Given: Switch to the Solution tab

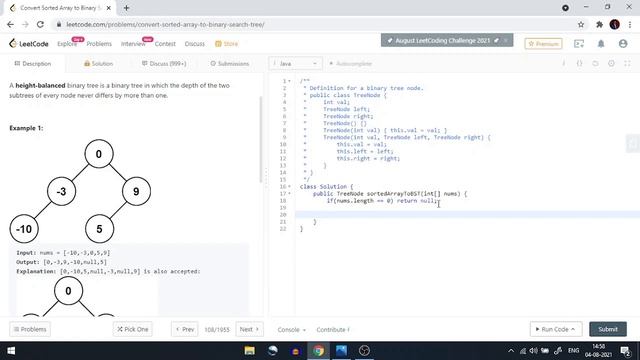Looking at the screenshot, I should coord(98,64).
